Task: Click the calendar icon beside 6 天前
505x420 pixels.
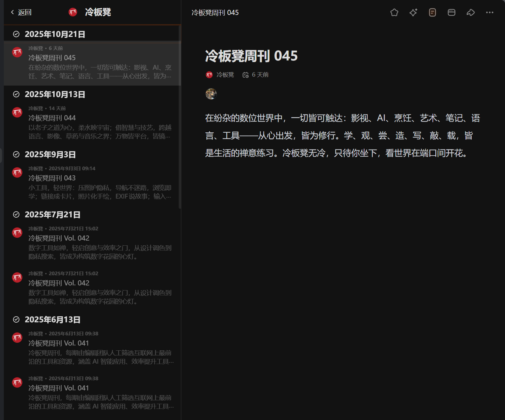Action: pos(246,75)
